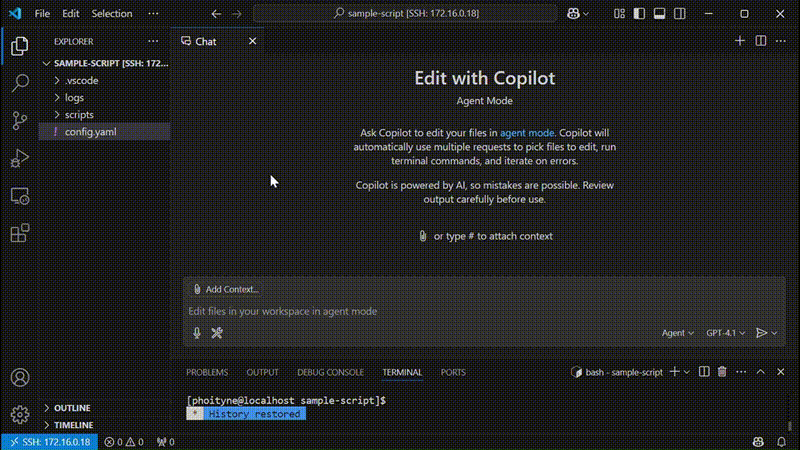Open the Edit menu

click(70, 14)
